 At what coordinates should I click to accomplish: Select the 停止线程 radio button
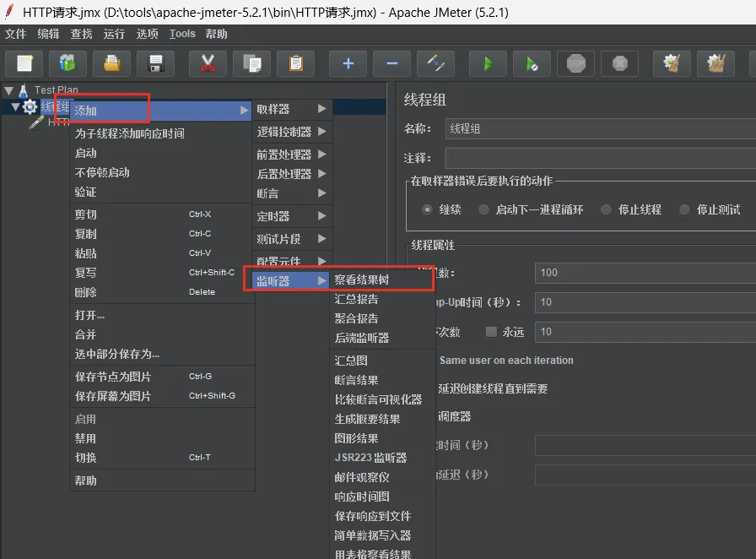606,209
